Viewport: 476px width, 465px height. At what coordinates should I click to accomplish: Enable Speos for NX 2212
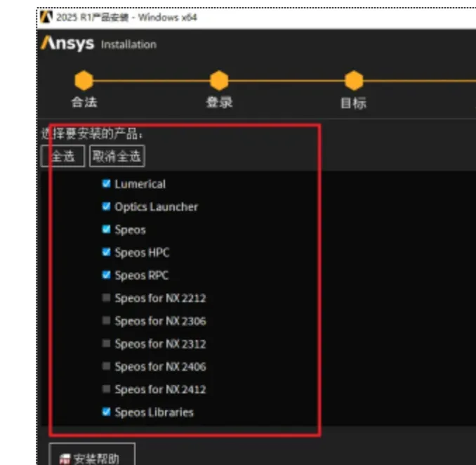pos(106,298)
